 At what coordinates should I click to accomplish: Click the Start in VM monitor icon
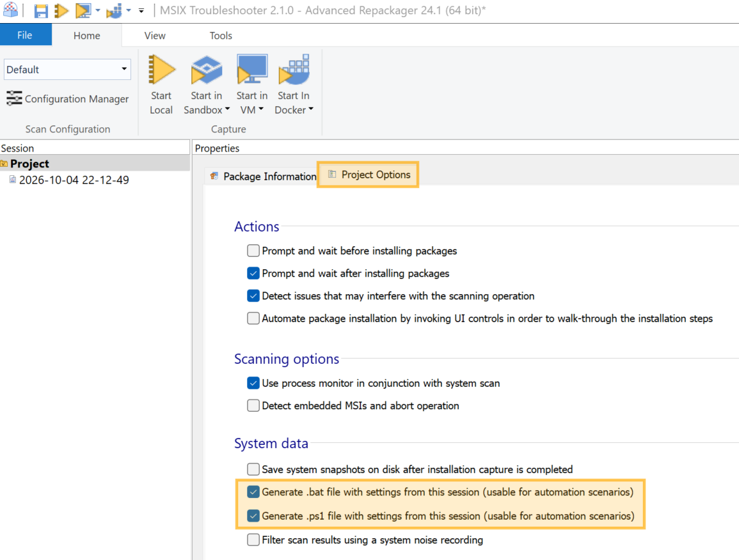click(x=252, y=69)
